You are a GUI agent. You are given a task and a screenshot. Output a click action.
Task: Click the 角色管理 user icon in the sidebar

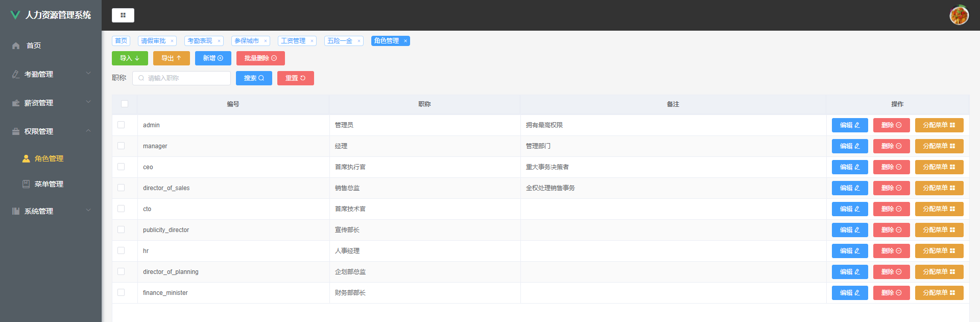point(26,158)
